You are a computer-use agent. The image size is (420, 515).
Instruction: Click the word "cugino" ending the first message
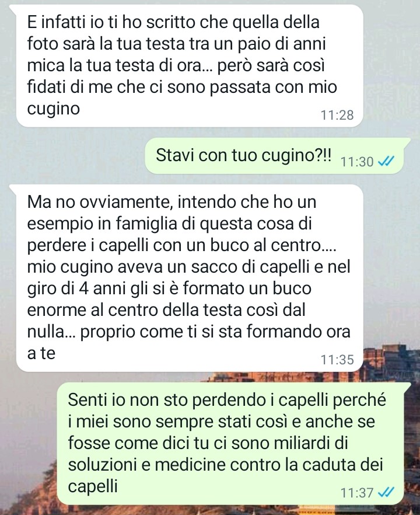[x=54, y=109]
